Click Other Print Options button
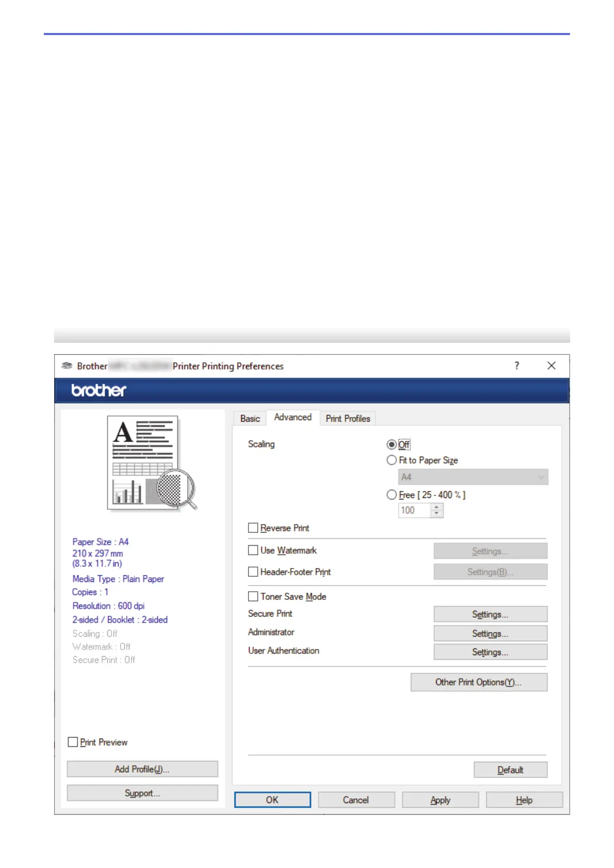The image size is (614, 868). coord(478,682)
